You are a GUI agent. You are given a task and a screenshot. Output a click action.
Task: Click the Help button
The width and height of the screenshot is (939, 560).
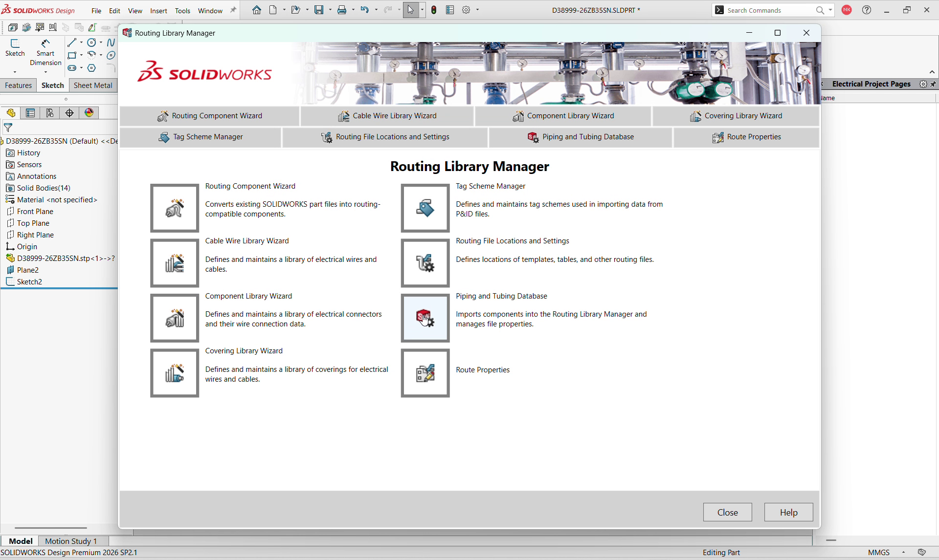(788, 512)
